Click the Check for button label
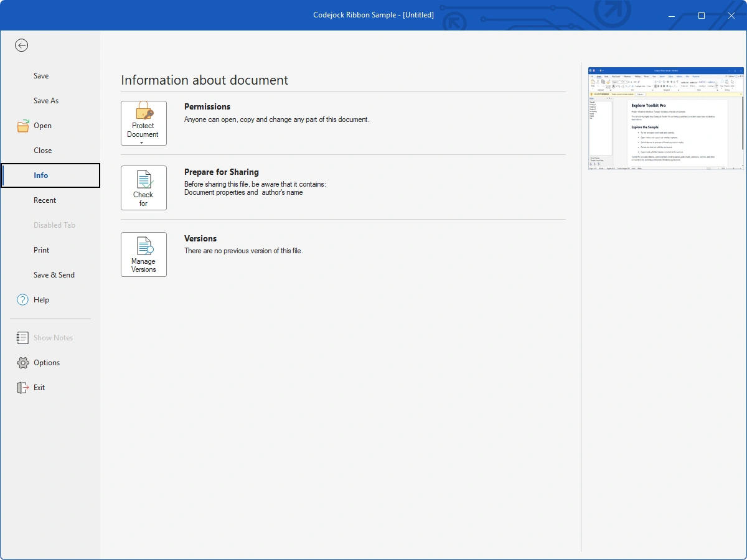Screen dimensions: 747x560 click(x=143, y=199)
